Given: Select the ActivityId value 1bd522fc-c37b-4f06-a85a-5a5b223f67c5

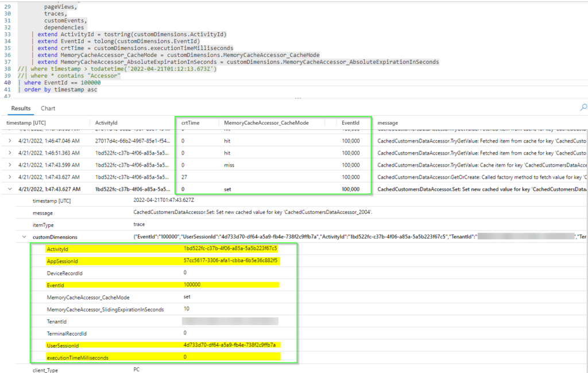Looking at the screenshot, I should pos(230,248).
